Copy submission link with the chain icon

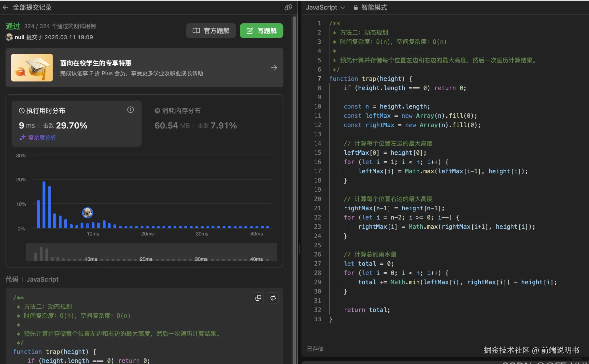[x=288, y=7]
